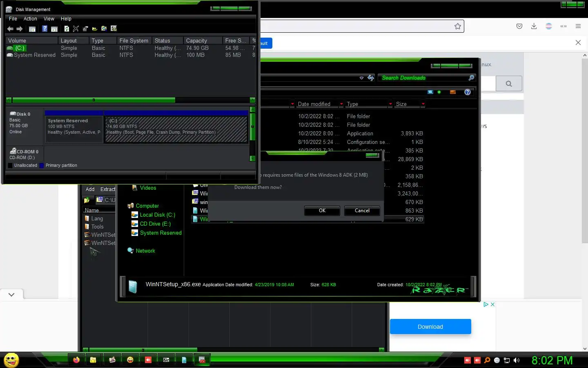The height and width of the screenshot is (368, 588).
Task: Click the Properties icon in Disk Management toolbar
Action: pyautogui.click(x=85, y=29)
